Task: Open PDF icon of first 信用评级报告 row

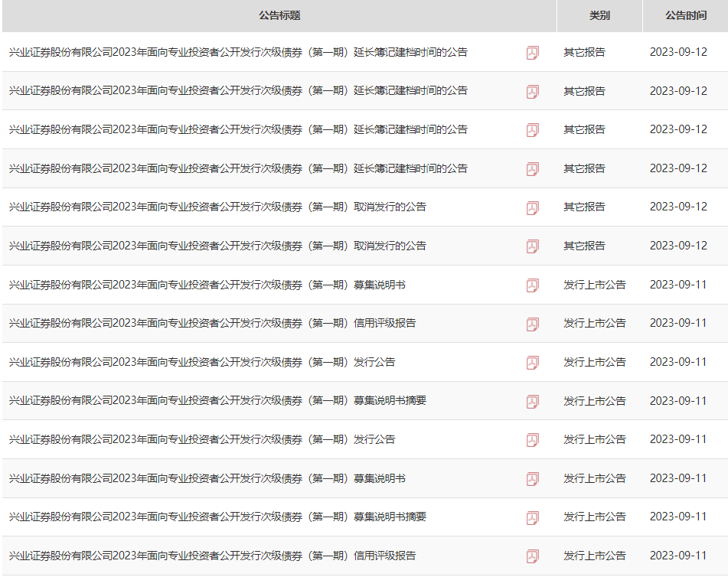Action: (533, 324)
